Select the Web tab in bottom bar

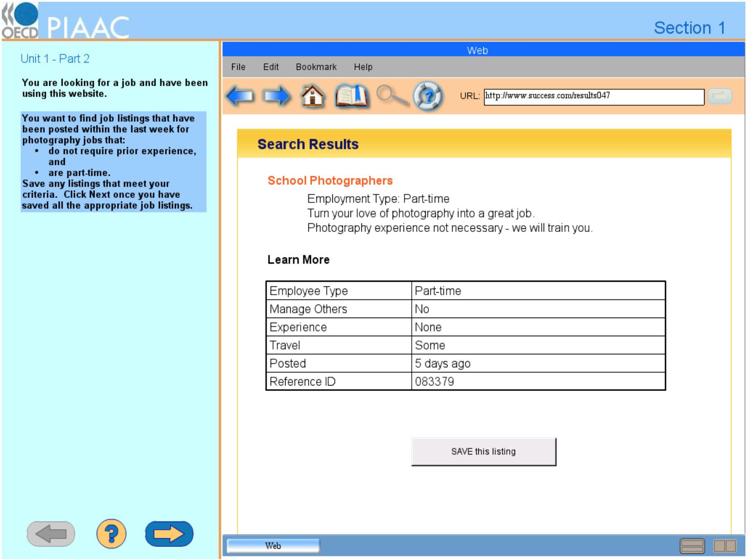(x=273, y=546)
